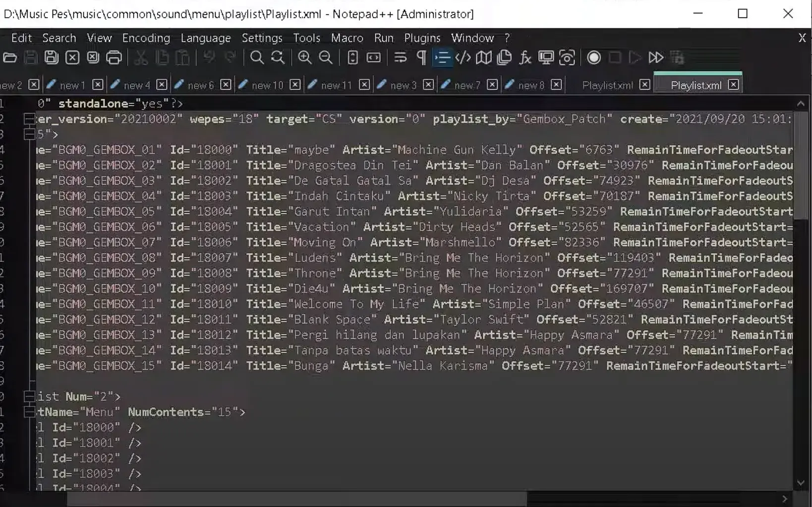The width and height of the screenshot is (812, 507).
Task: Run macro multiple times
Action: (x=656, y=58)
